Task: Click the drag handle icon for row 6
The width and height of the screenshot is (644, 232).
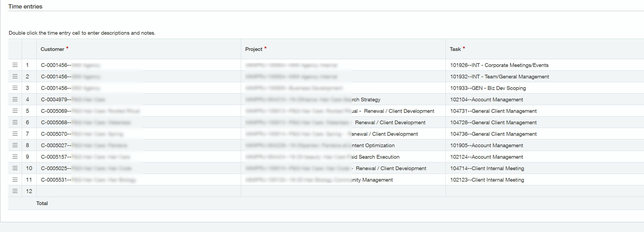Action: (15, 122)
